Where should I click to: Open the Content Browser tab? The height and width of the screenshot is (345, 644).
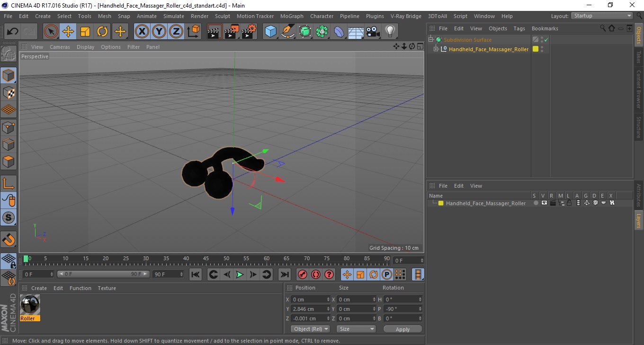coord(639,90)
